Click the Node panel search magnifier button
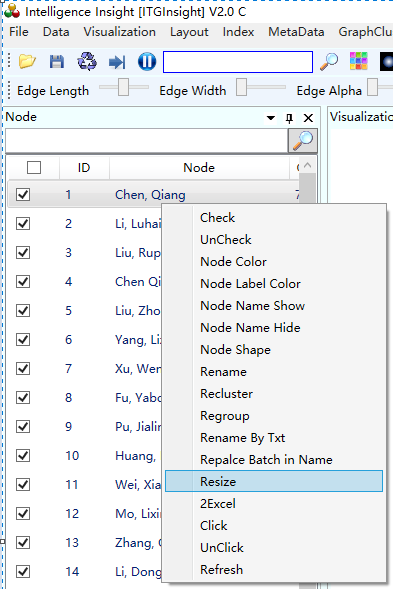 302,140
